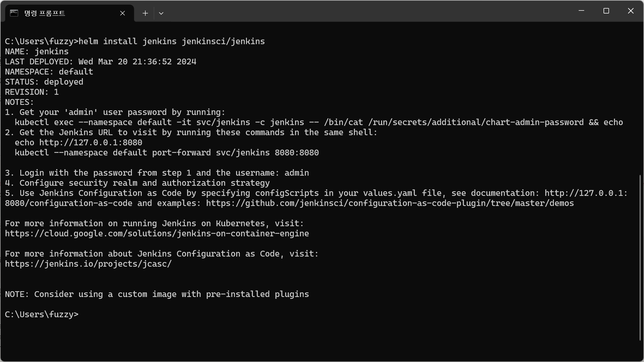Click the kubectl exec --namespace default command line
Image resolution: width=644 pixels, height=362 pixels.
click(319, 122)
